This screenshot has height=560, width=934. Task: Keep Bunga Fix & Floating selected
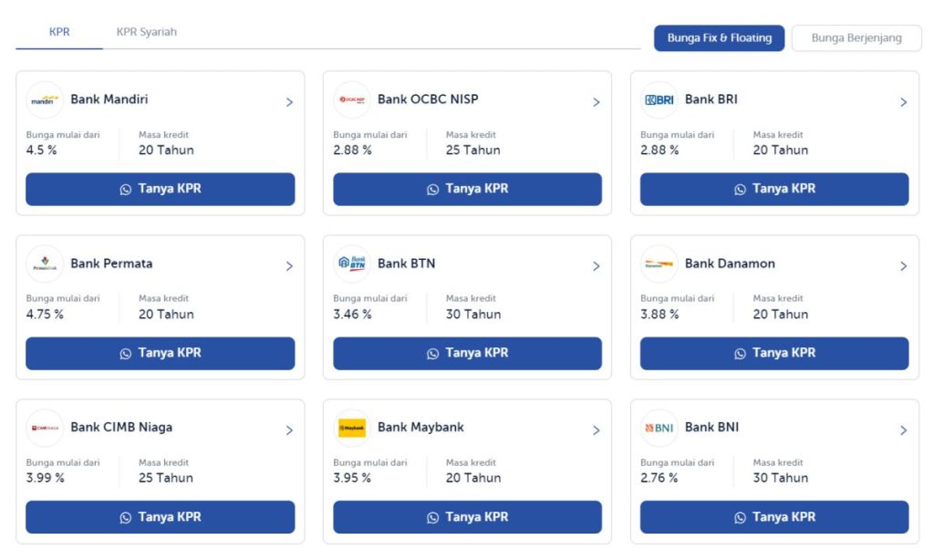click(x=719, y=38)
